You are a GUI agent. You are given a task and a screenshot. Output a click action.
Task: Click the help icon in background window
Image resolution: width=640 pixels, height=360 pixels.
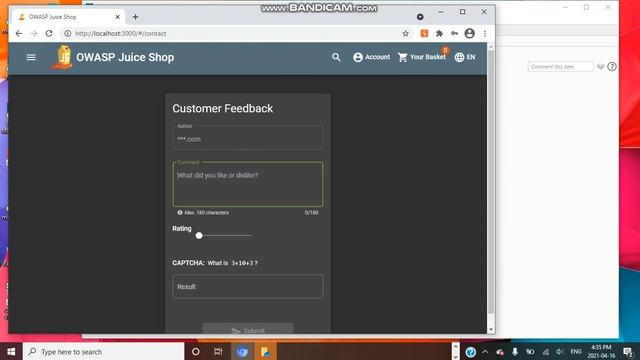tap(612, 67)
